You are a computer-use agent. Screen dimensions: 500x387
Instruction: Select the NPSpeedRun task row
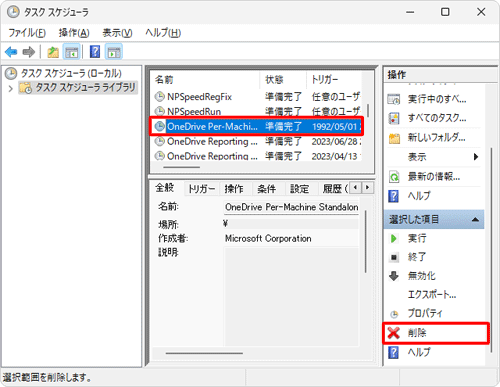click(x=257, y=111)
